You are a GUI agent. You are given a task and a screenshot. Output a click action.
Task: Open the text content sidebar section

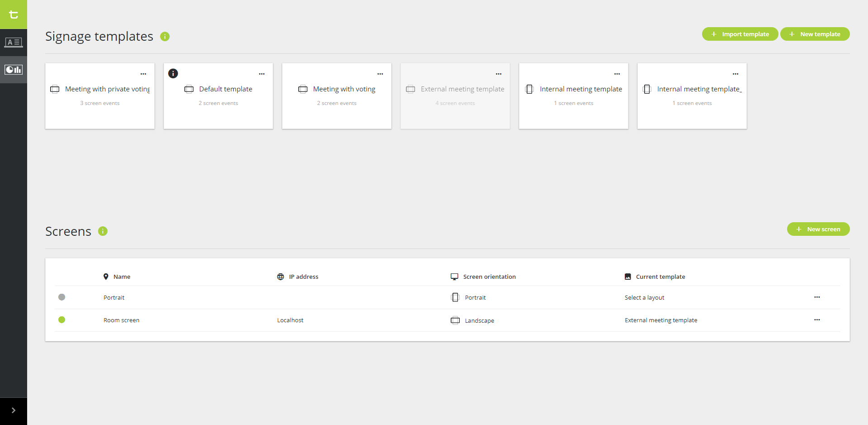point(14,43)
